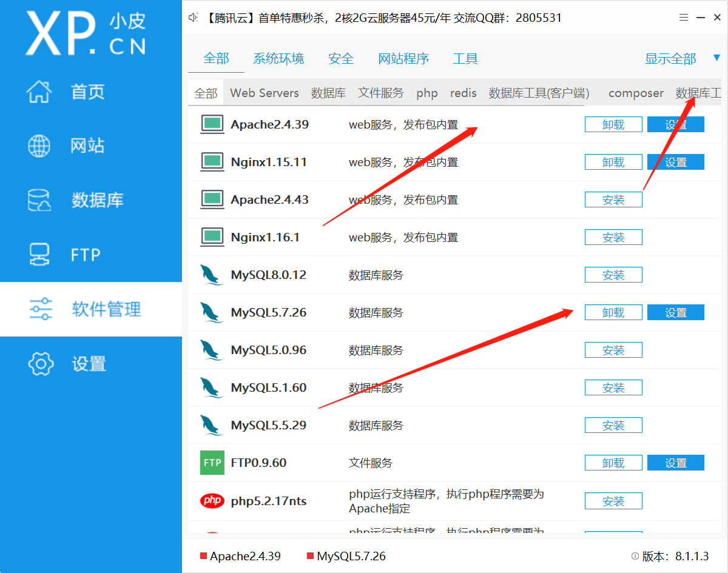Image resolution: width=728 pixels, height=573 pixels.
Task: Click the Nginx1.16.1 monitor icon
Action: [212, 237]
